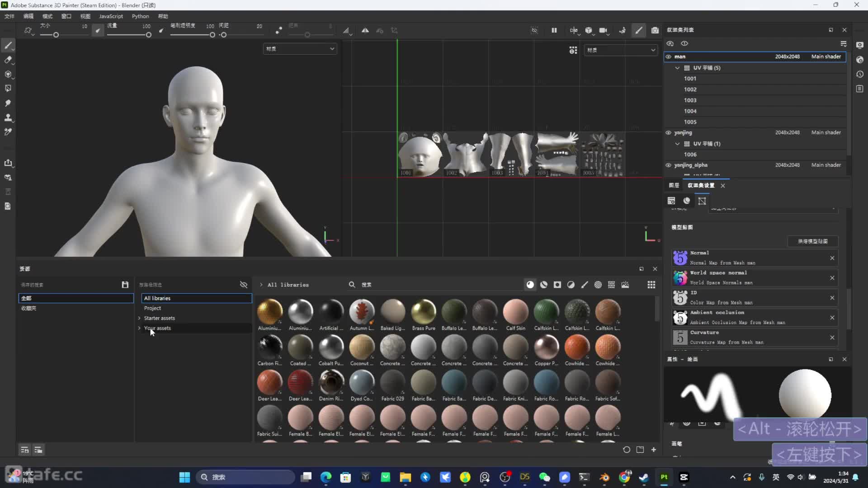The image size is (868, 488).
Task: Remove the Normal mesh map
Action: pos(832,258)
